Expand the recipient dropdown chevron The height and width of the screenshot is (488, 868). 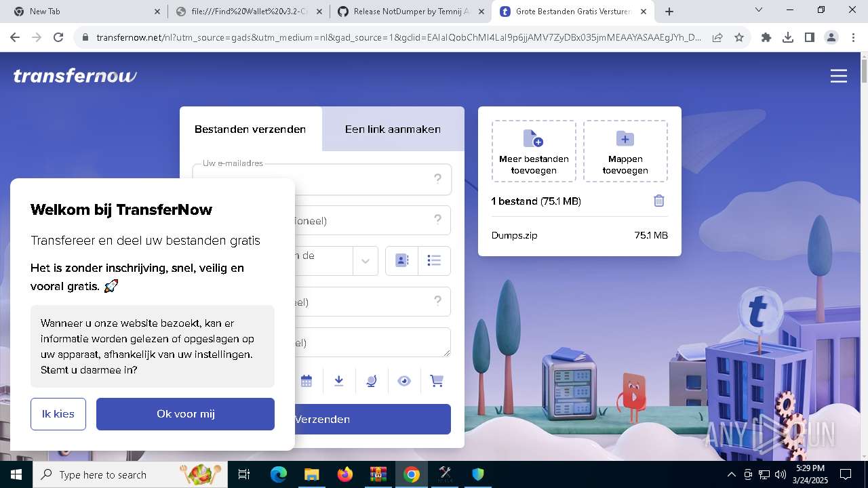point(365,261)
